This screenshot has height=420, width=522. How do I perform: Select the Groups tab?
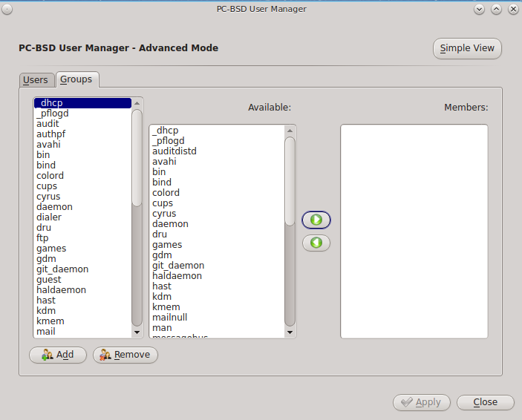click(x=76, y=79)
